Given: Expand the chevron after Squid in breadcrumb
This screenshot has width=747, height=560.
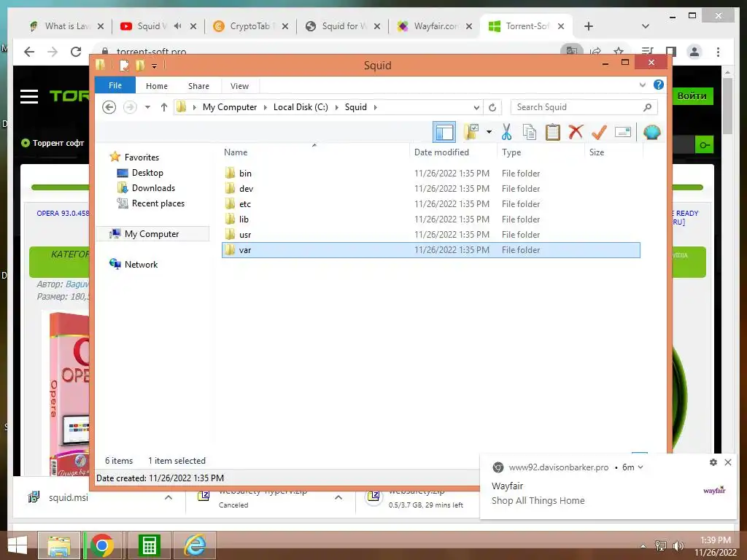Looking at the screenshot, I should tap(376, 107).
